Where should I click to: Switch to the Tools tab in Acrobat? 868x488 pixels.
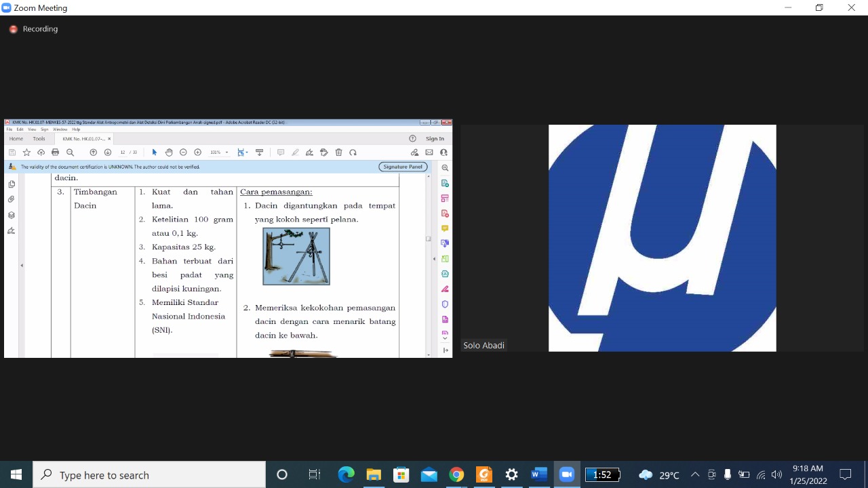coord(39,138)
